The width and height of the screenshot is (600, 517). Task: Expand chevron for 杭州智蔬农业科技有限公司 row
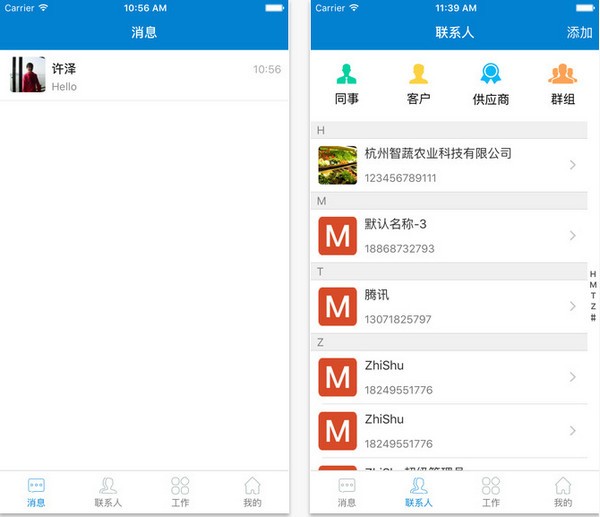(x=572, y=165)
